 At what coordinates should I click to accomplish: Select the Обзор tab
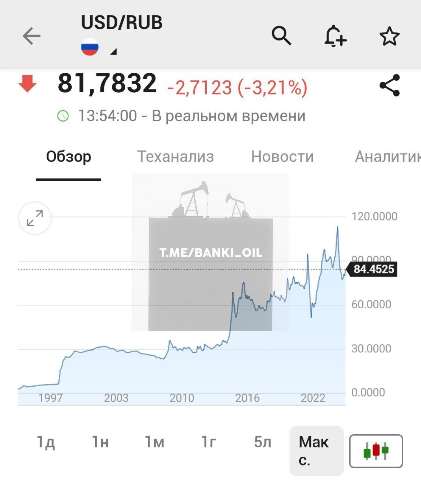coord(69,157)
